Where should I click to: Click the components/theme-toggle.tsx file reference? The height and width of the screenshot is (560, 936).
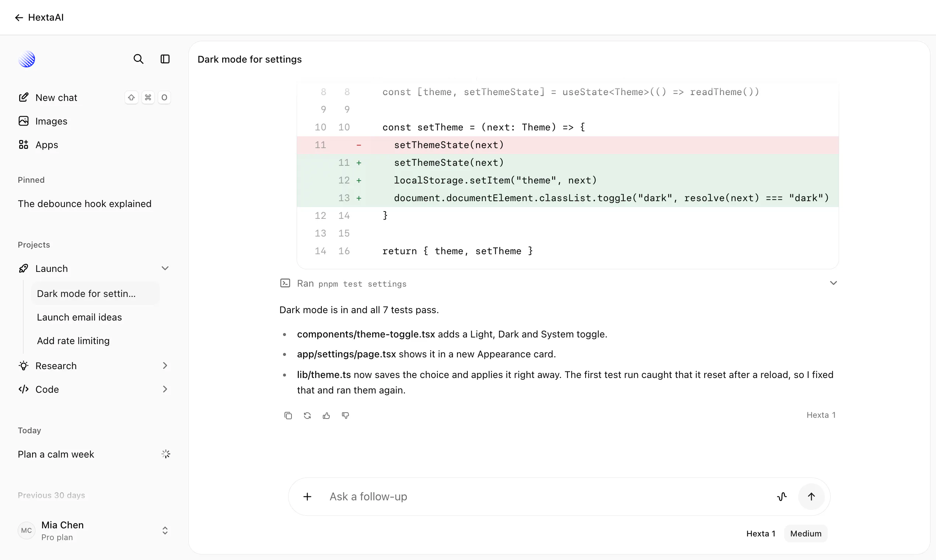[x=366, y=334]
